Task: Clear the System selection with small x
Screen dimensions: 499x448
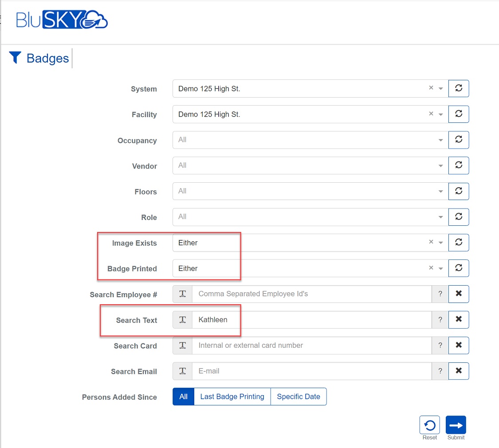Action: [x=431, y=88]
